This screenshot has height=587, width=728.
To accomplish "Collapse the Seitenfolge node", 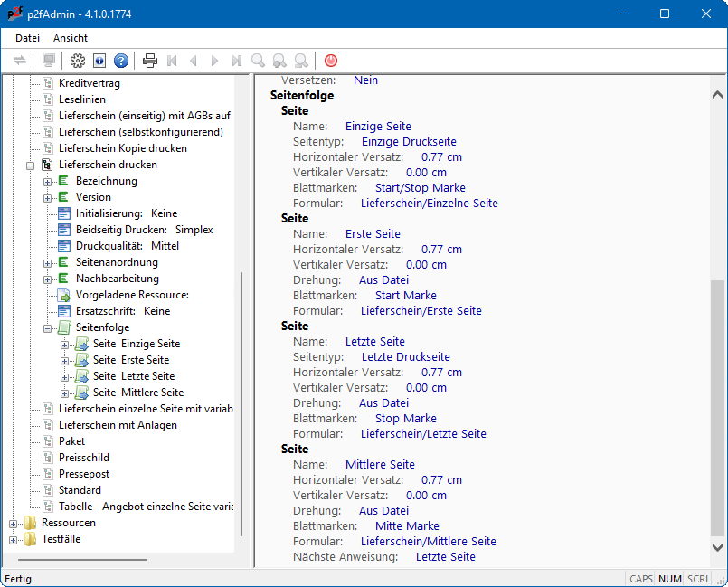I will 47,328.
